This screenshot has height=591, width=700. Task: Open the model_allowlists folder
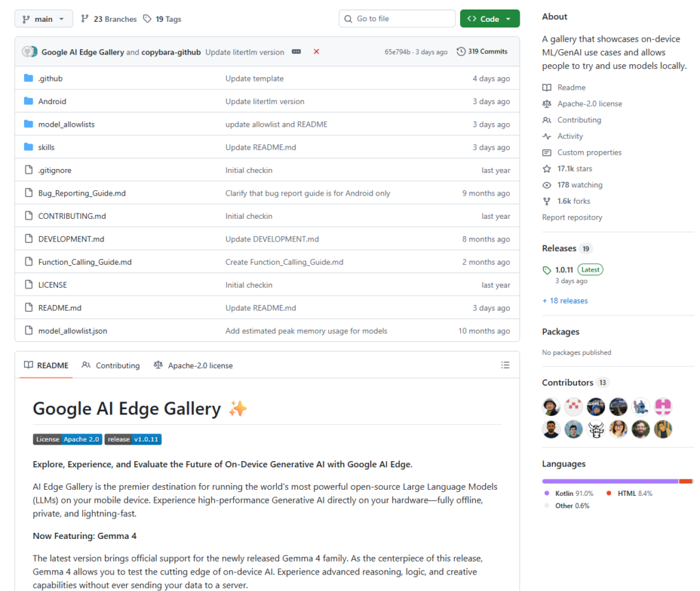[x=66, y=124]
